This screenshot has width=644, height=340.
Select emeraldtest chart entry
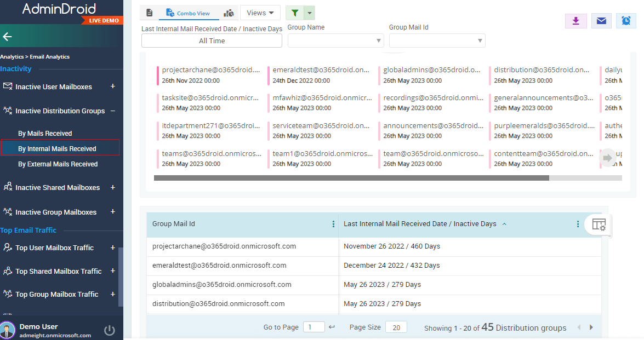[x=320, y=75]
